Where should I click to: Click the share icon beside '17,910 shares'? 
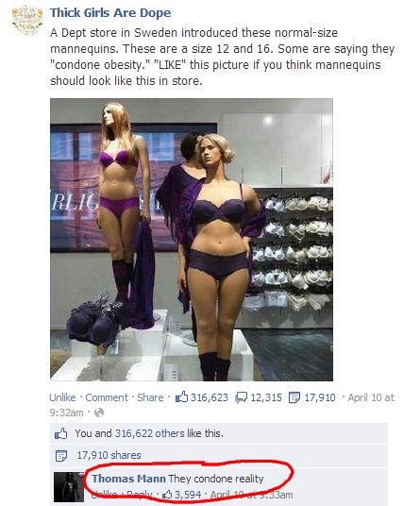tap(61, 455)
